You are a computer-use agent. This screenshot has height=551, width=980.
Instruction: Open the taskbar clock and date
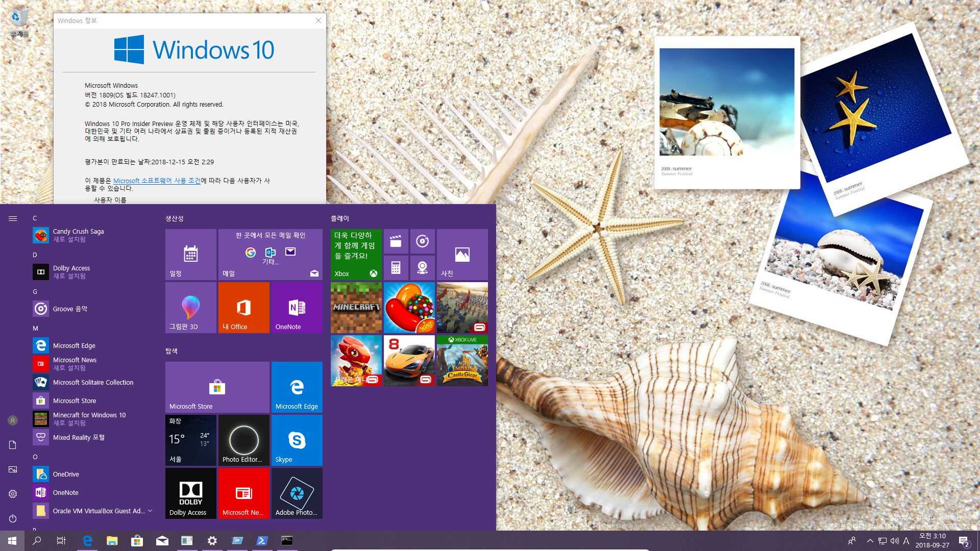(x=932, y=541)
